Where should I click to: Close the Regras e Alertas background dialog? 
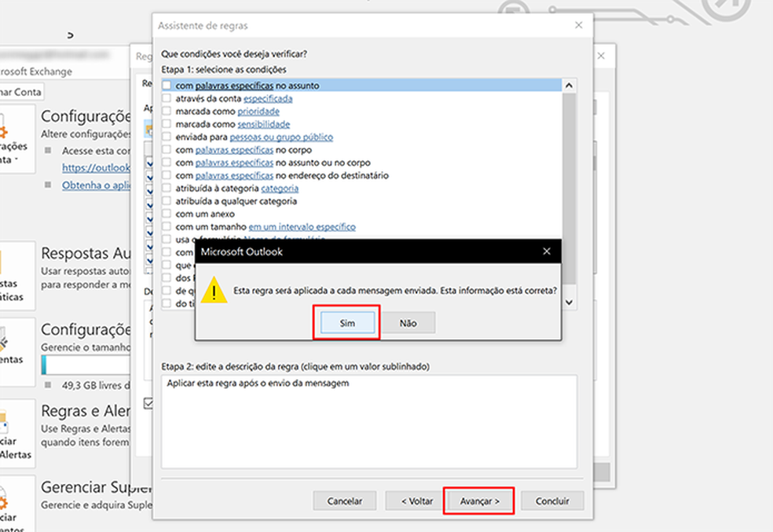(x=601, y=56)
